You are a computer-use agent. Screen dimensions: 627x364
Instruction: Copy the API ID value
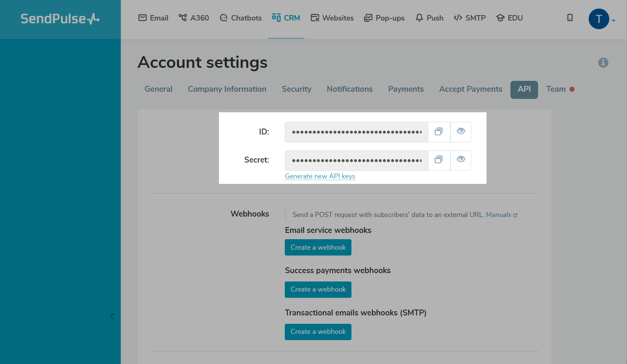(x=439, y=132)
